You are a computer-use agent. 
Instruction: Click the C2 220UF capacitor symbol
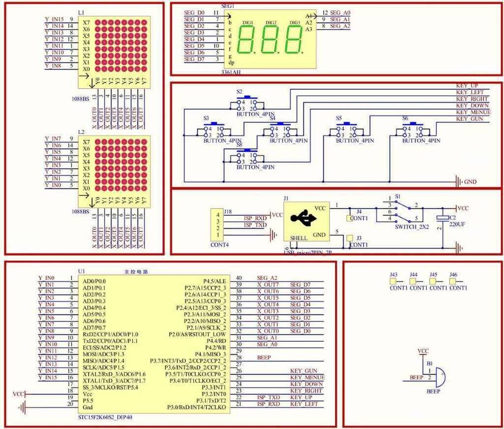pos(443,218)
